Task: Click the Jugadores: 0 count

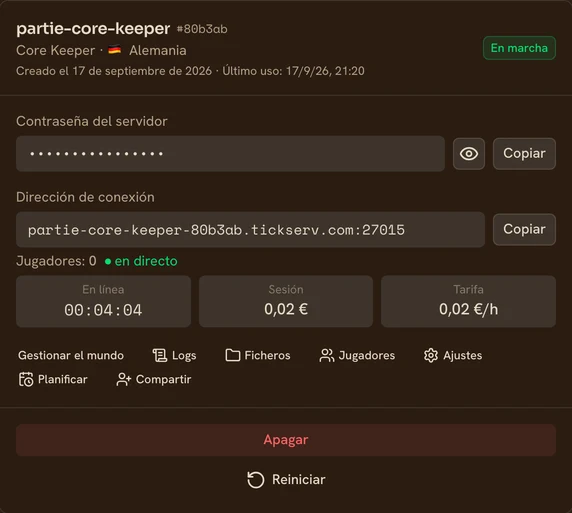Action: click(56, 261)
